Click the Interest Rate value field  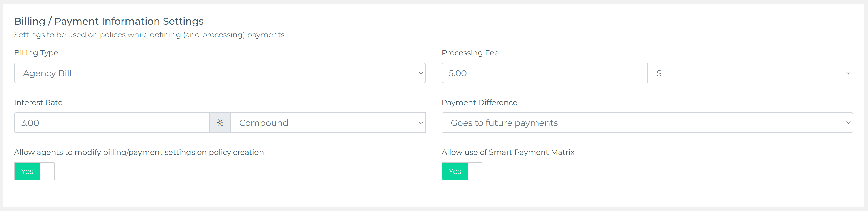coord(111,123)
